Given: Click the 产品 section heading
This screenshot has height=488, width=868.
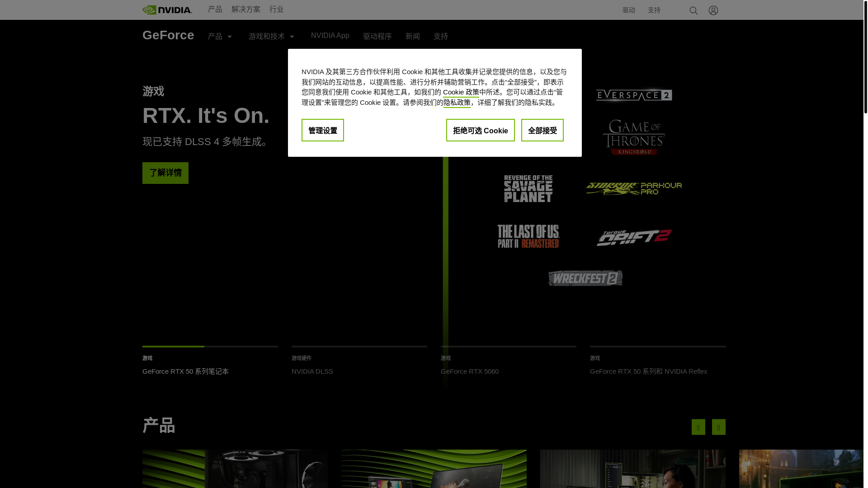Looking at the screenshot, I should tap(159, 426).
